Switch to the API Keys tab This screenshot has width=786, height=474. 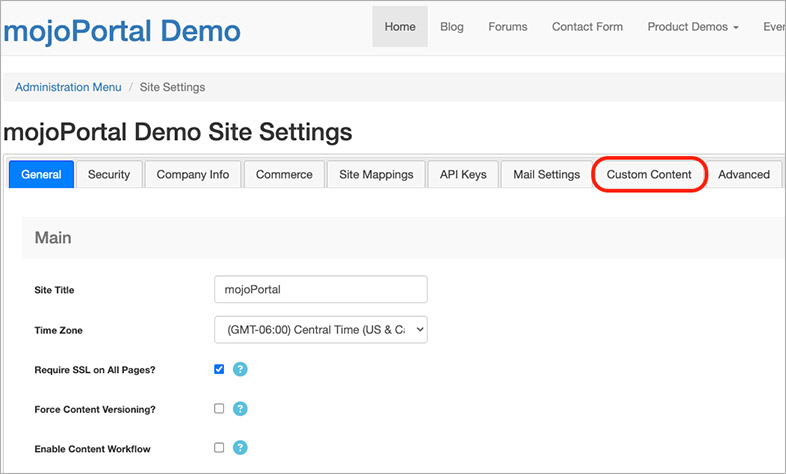(x=463, y=174)
